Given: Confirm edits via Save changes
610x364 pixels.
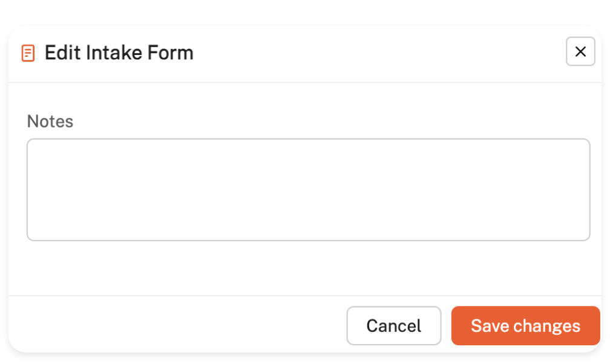Looking at the screenshot, I should 525,326.
